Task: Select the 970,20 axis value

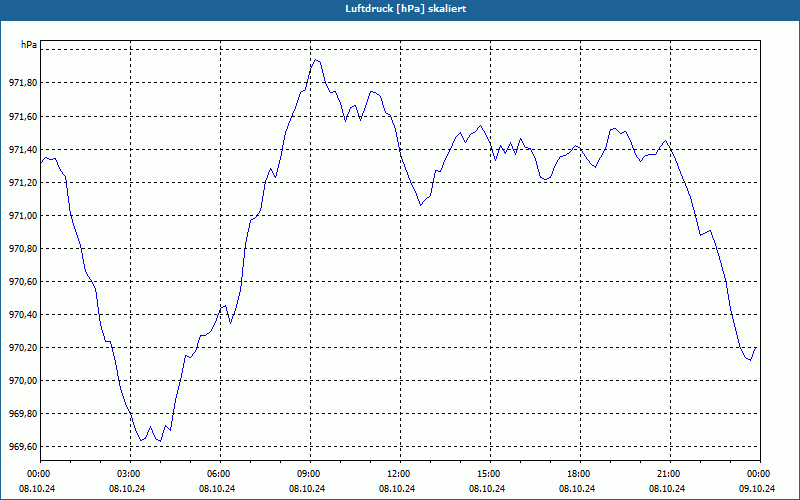Action: click(24, 348)
